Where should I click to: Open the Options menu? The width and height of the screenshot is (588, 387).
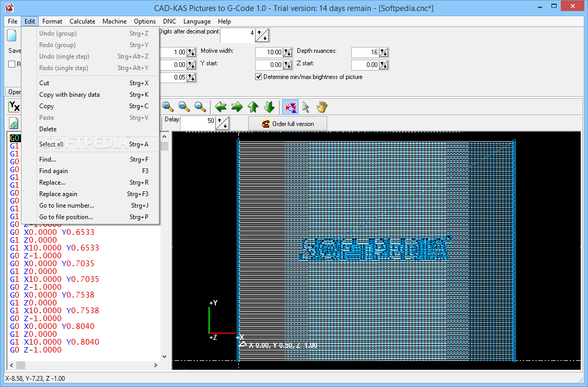pos(145,21)
